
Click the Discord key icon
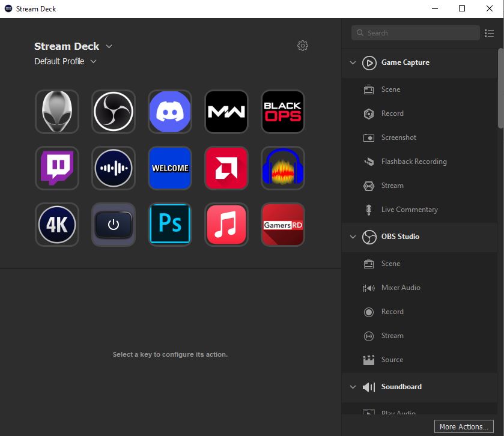[x=170, y=112]
